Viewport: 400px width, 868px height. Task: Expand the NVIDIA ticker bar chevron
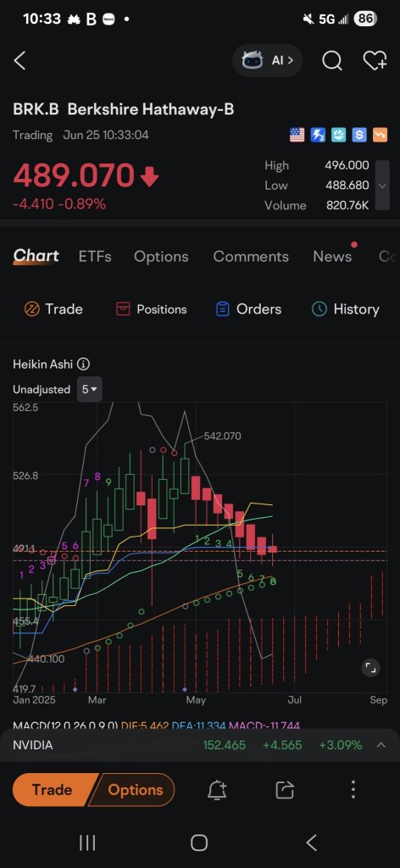[381, 745]
